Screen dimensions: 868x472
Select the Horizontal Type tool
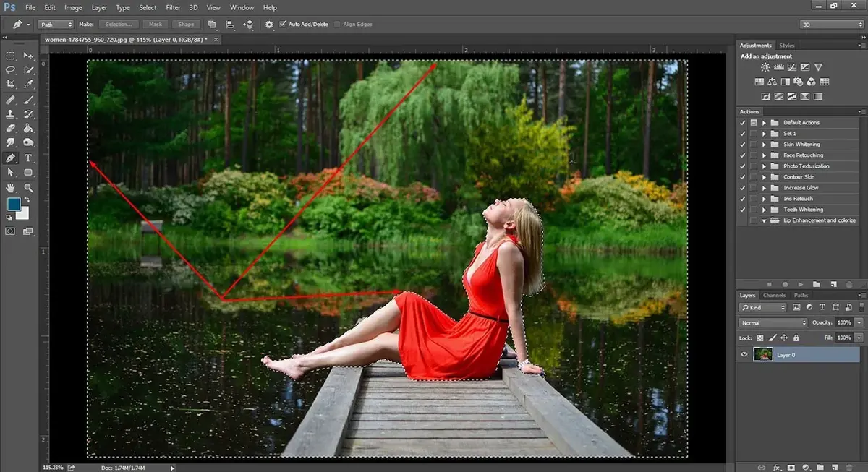[x=29, y=158]
